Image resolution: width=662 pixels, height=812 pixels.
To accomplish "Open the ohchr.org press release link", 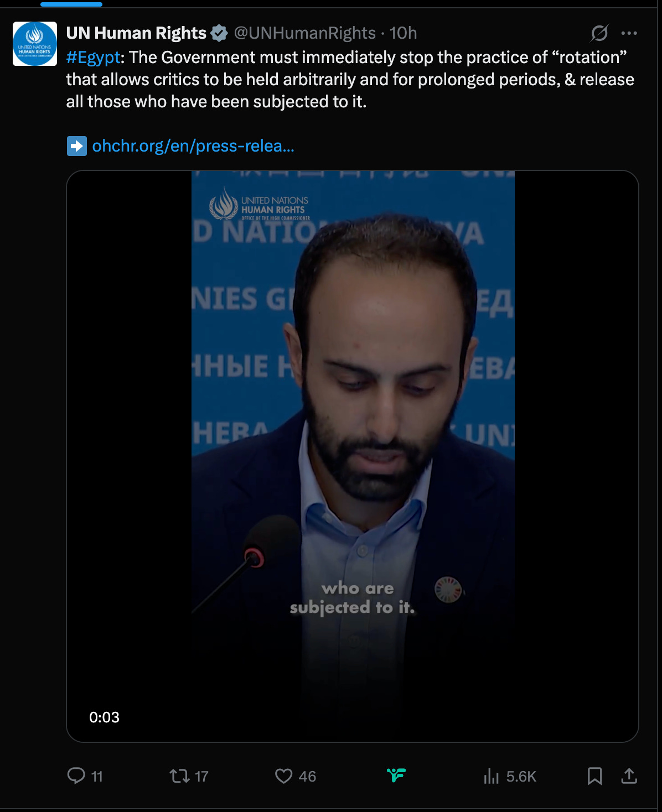I will point(193,146).
